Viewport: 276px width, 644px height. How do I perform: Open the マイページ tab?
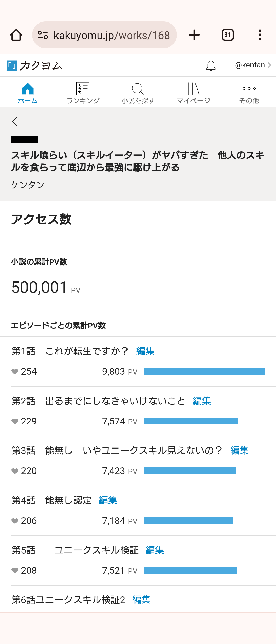coord(193,93)
